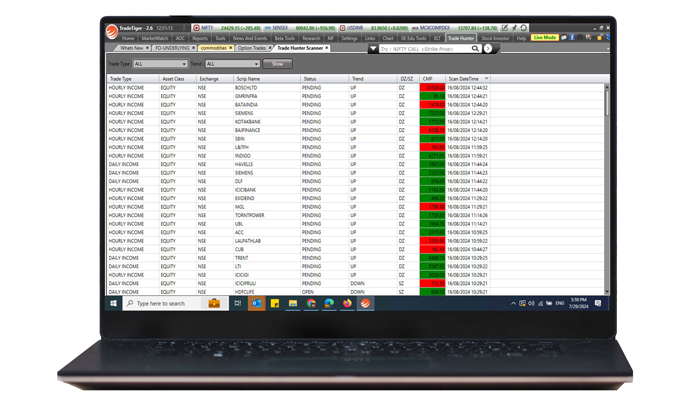700x402 pixels.
Task: Expand the black dropdown arrow beside search
Action: (x=373, y=48)
